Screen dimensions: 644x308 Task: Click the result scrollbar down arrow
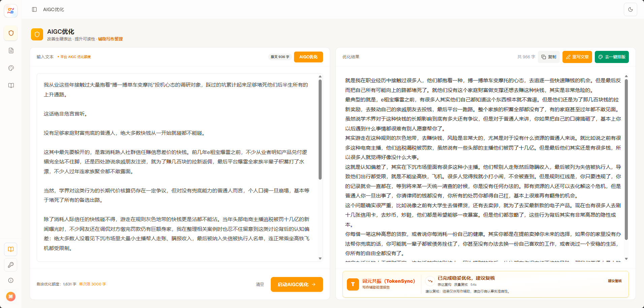pos(626,259)
